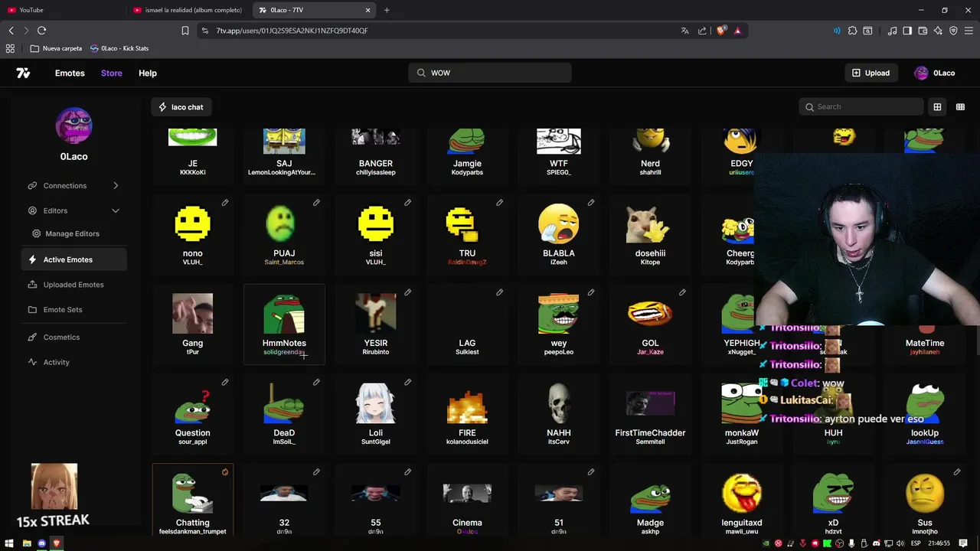The image size is (980, 551).
Task: Click the 7TV logo icon
Action: pyautogui.click(x=23, y=73)
